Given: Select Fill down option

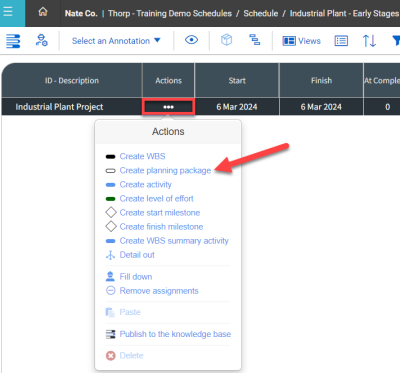Looking at the screenshot, I should [136, 277].
